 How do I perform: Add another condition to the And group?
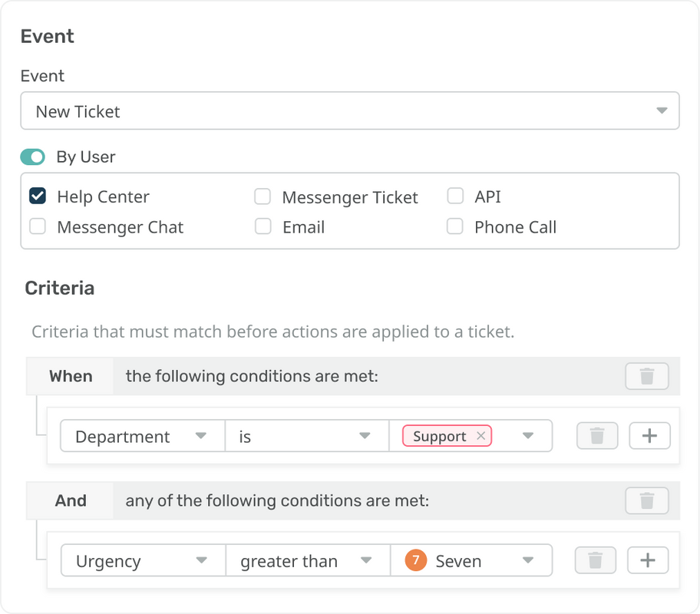click(x=649, y=560)
